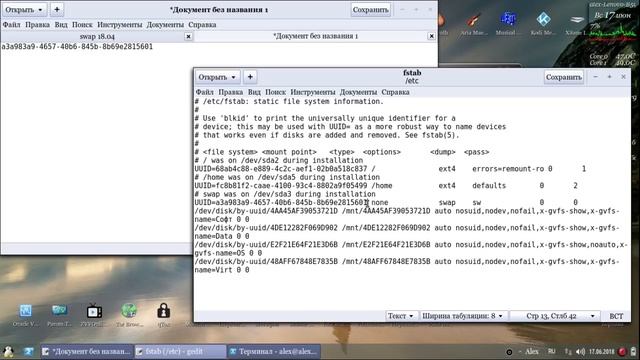The width and height of the screenshot is (640, 360).
Task: Toggle the ВСТ insert mode indicator
Action: 616,316
